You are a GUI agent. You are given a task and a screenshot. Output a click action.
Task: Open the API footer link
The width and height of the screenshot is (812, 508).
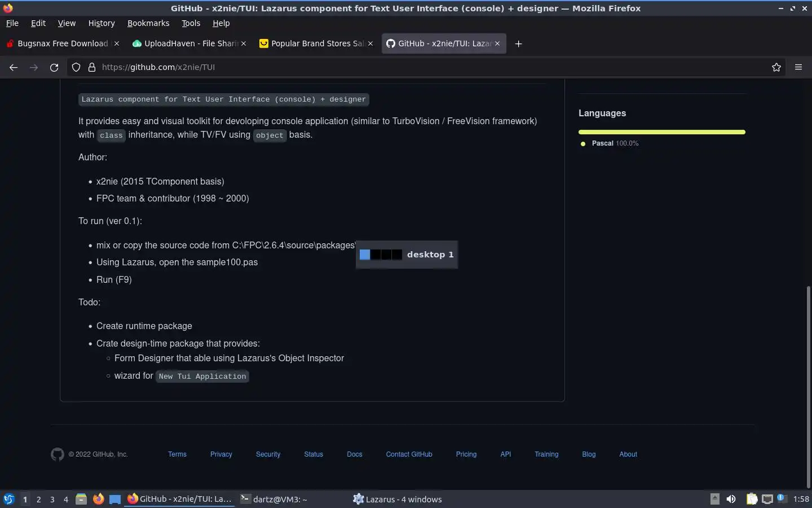[506, 454]
